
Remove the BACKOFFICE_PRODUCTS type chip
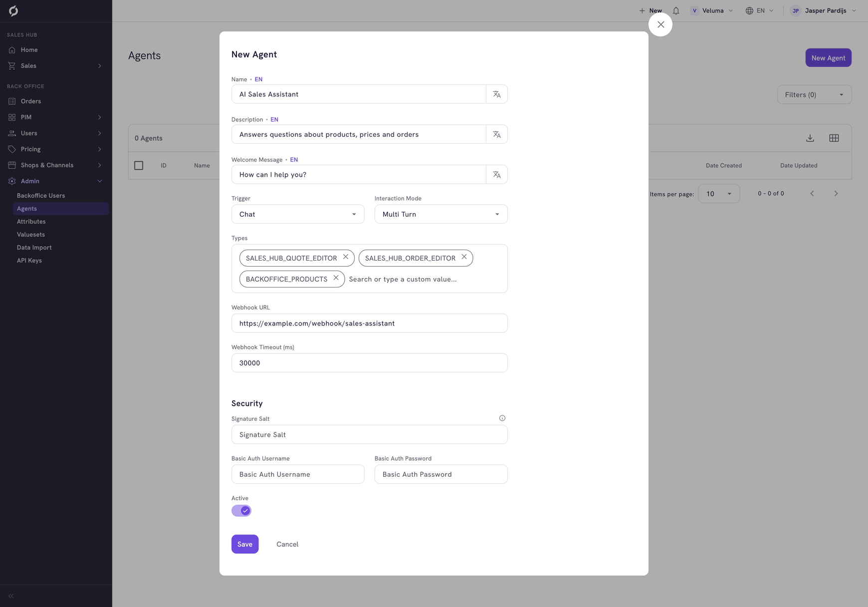point(336,278)
